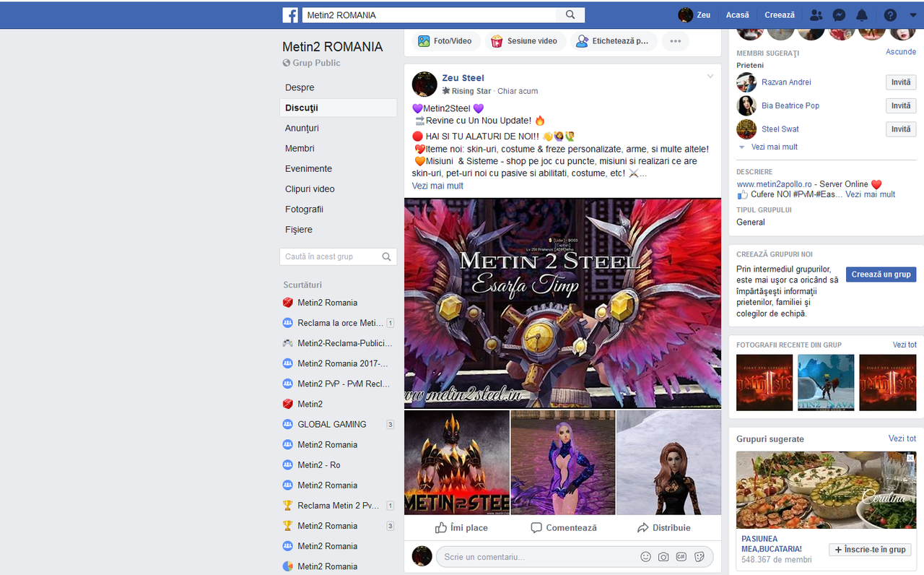Click the Creeaza un grup button

(x=881, y=274)
